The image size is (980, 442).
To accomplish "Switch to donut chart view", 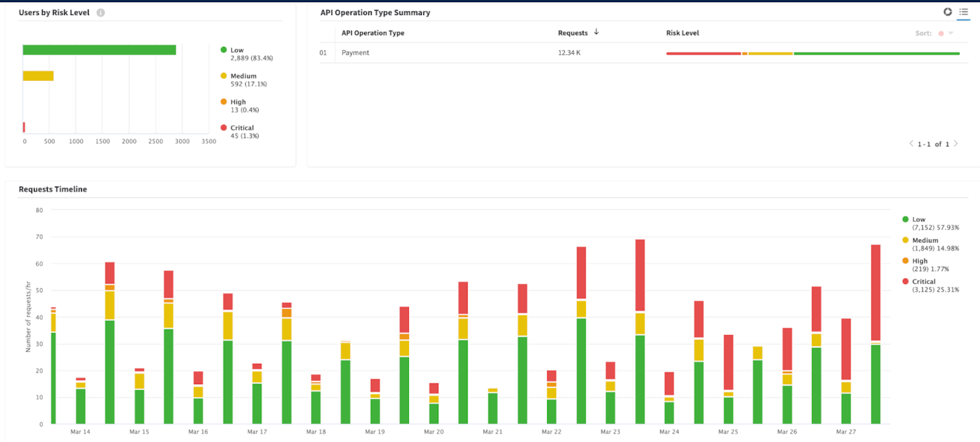I will click(x=947, y=12).
